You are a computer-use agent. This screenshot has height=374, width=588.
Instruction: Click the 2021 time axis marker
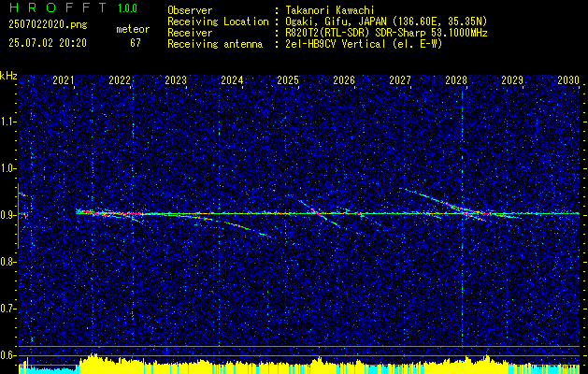tap(64, 80)
